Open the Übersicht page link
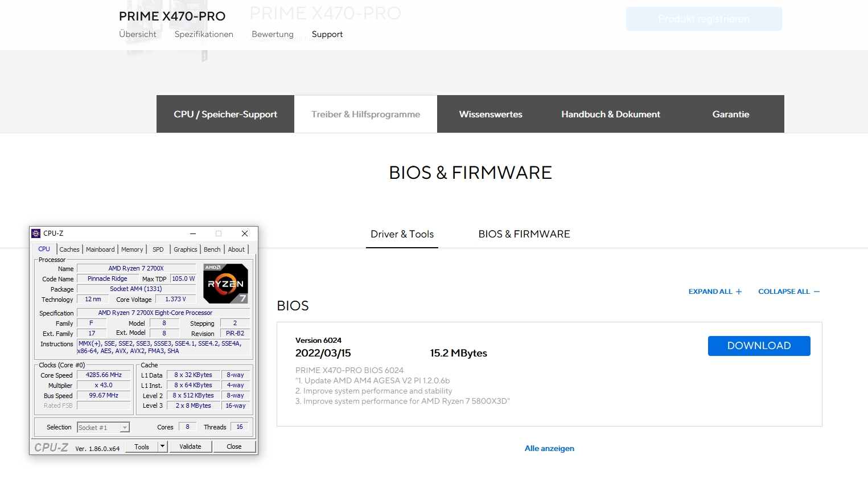This screenshot has height=504, width=868. tap(138, 34)
